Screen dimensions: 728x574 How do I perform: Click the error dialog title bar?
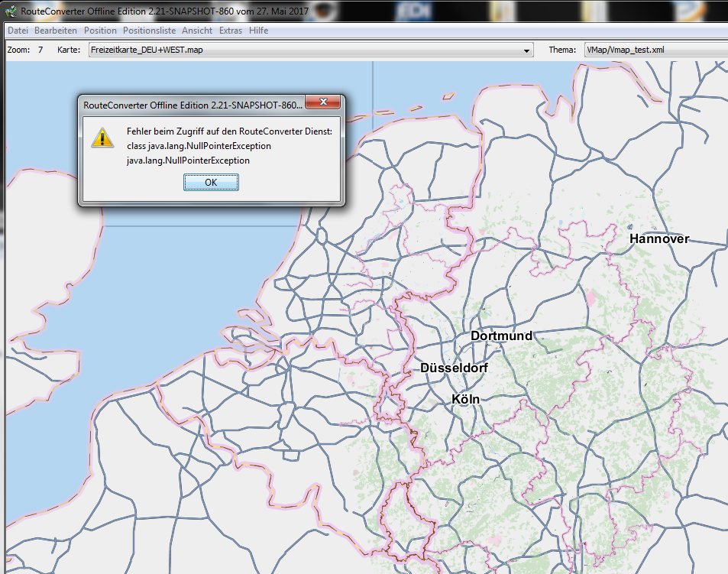point(191,104)
